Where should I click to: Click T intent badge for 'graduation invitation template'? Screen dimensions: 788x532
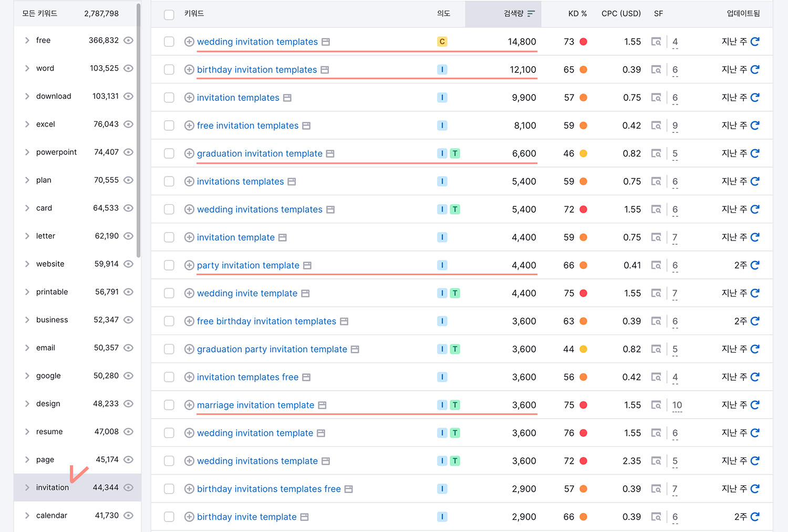pos(455,153)
